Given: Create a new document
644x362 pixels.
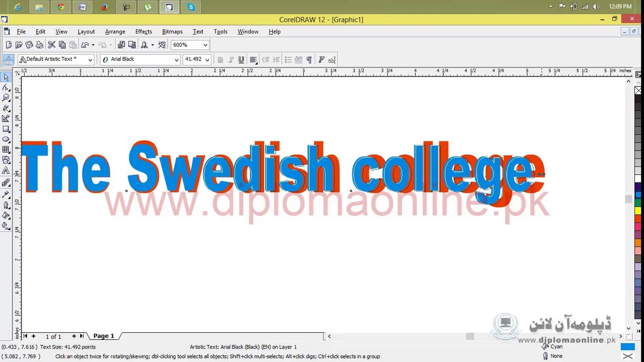Looking at the screenshot, I should pyautogui.click(x=9, y=45).
